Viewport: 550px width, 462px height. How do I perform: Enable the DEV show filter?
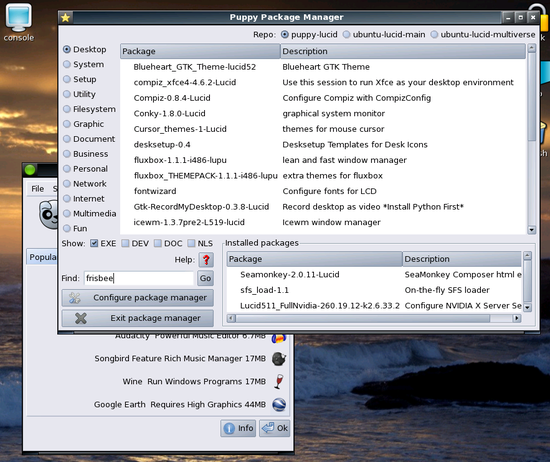point(135,243)
